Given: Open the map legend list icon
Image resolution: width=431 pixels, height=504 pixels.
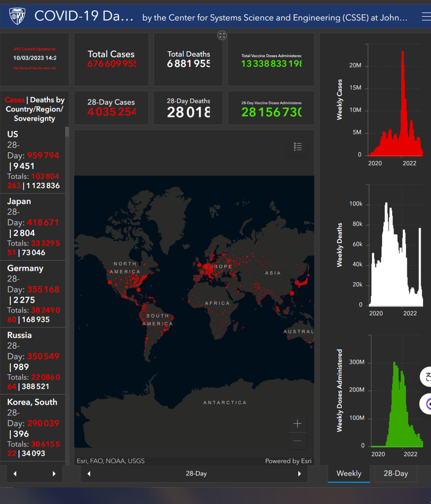Looking at the screenshot, I should (x=297, y=147).
